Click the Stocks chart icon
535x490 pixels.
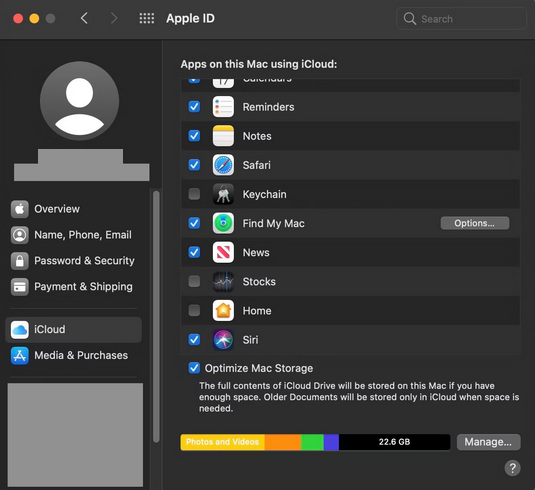[x=223, y=282]
